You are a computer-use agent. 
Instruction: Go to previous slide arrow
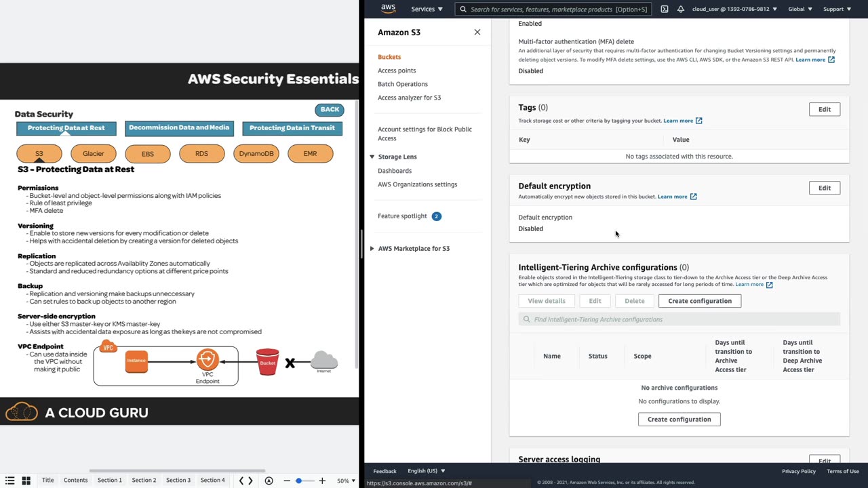(x=241, y=481)
